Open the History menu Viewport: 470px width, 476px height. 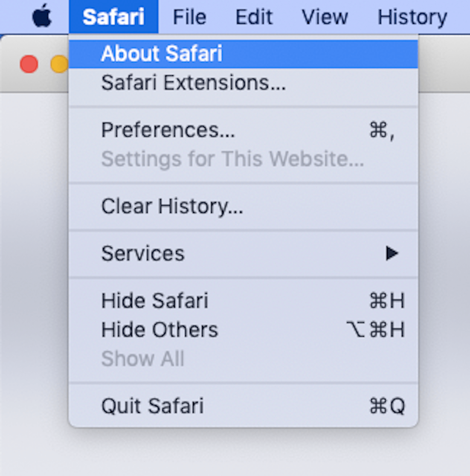(412, 16)
